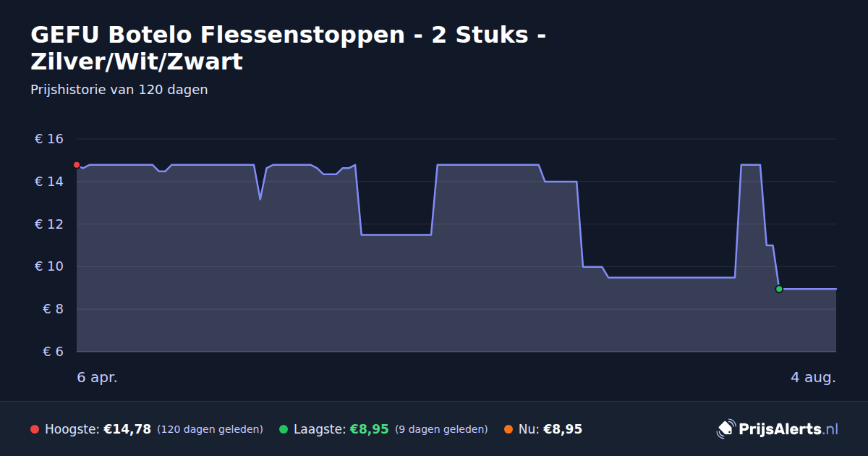Click the green Laagste legend dot
The image size is (868, 456).
[284, 429]
